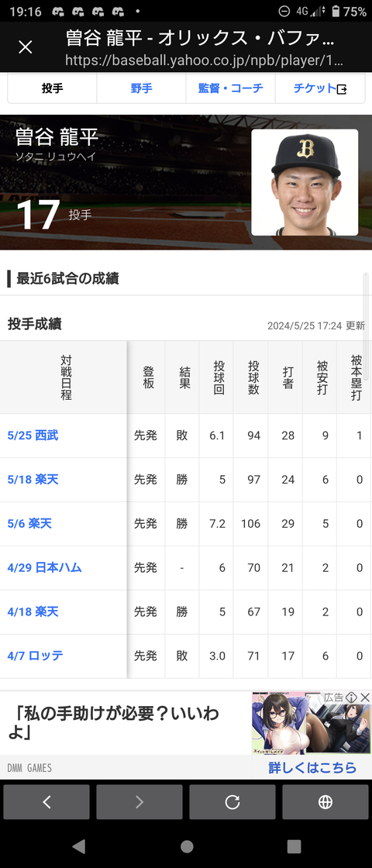Tap the DMM GAMES advertiser label
Viewport: 372px width, 868px height.
pyautogui.click(x=30, y=768)
